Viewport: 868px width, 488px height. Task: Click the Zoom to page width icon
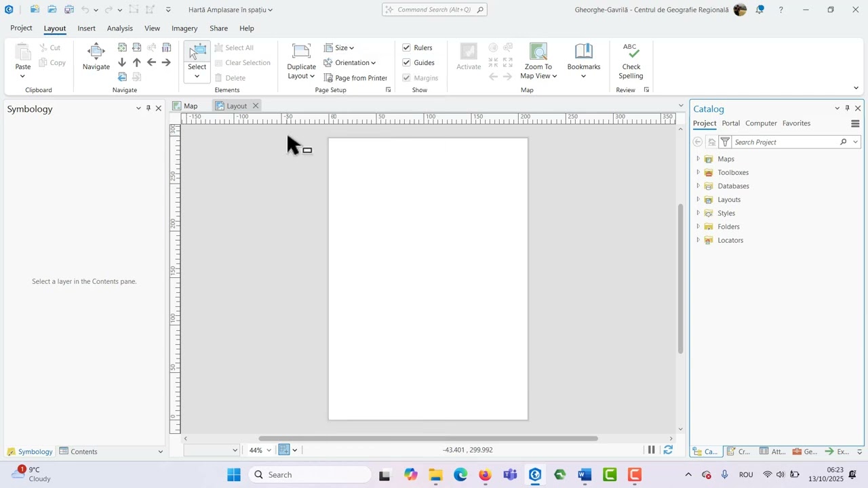[x=137, y=47]
